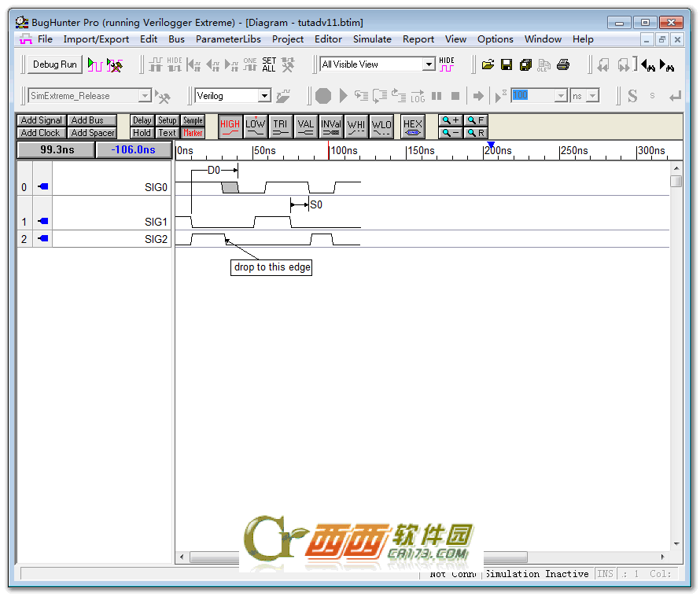
Task: Click the green Run simulation waveform icon
Action: (x=94, y=64)
